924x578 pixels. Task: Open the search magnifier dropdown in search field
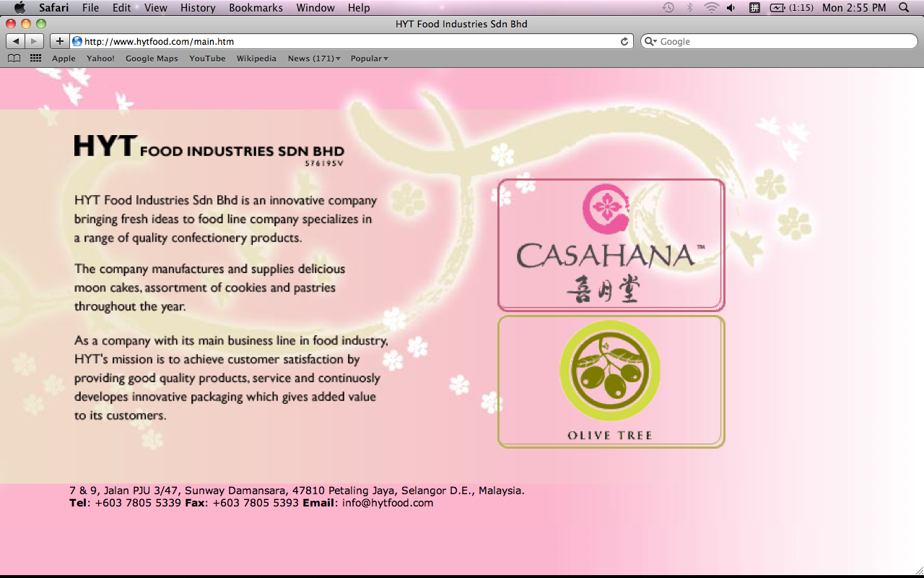[x=650, y=41]
